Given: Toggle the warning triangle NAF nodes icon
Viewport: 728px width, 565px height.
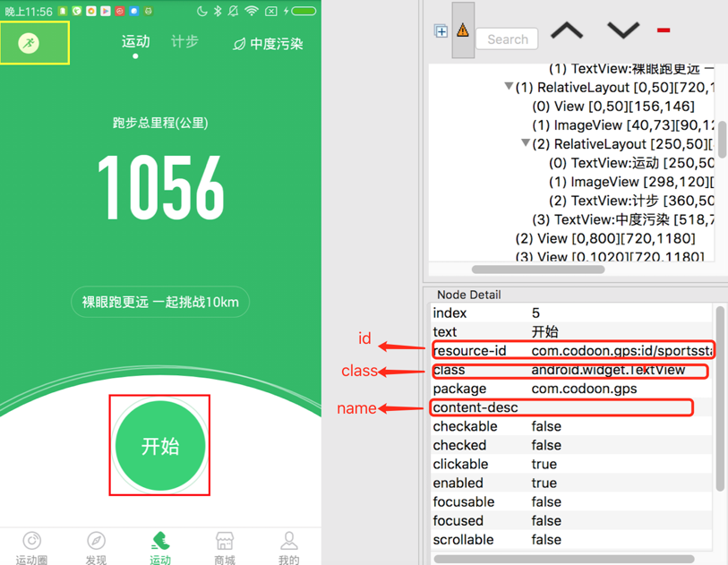Looking at the screenshot, I should pyautogui.click(x=463, y=30).
